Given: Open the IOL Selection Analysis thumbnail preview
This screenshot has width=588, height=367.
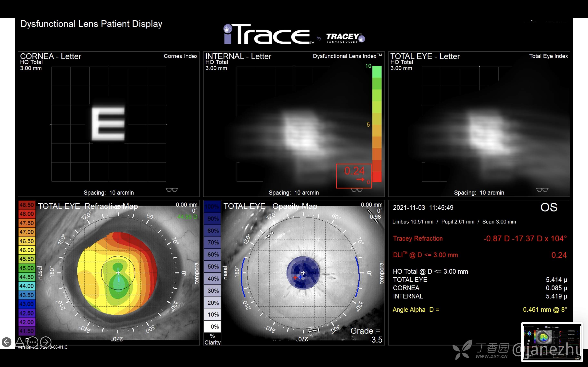Looking at the screenshot, I should coord(552,342).
